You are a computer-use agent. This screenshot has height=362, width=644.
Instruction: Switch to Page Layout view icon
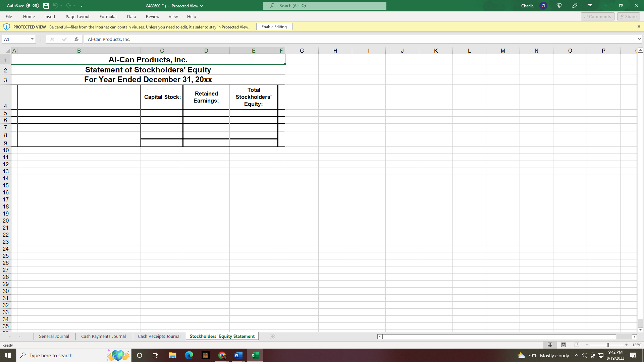(563, 345)
